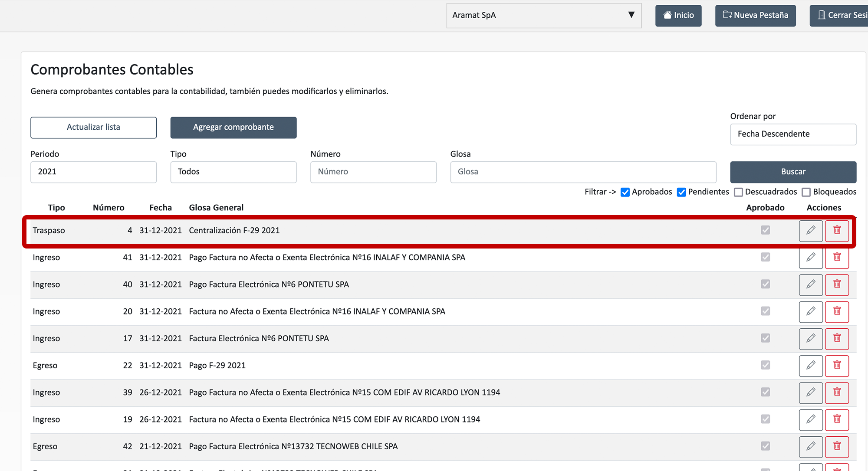Enable the Descuadrados filter

click(x=738, y=192)
